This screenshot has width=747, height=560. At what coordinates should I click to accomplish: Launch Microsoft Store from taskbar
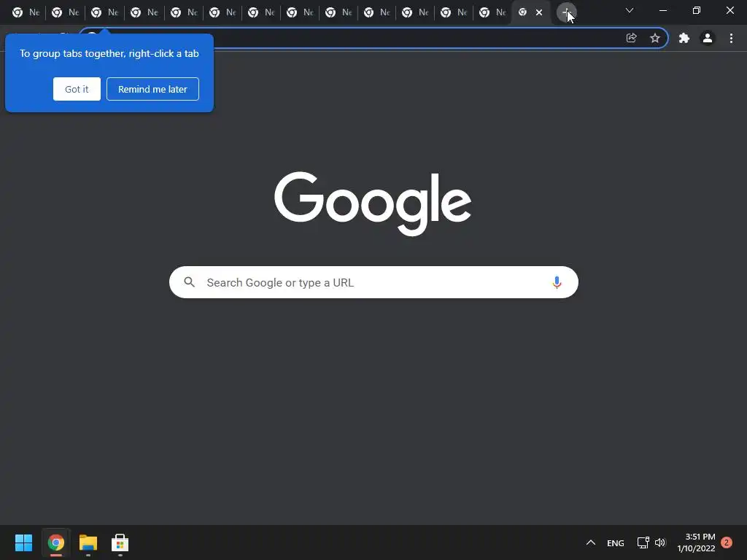coord(120,542)
